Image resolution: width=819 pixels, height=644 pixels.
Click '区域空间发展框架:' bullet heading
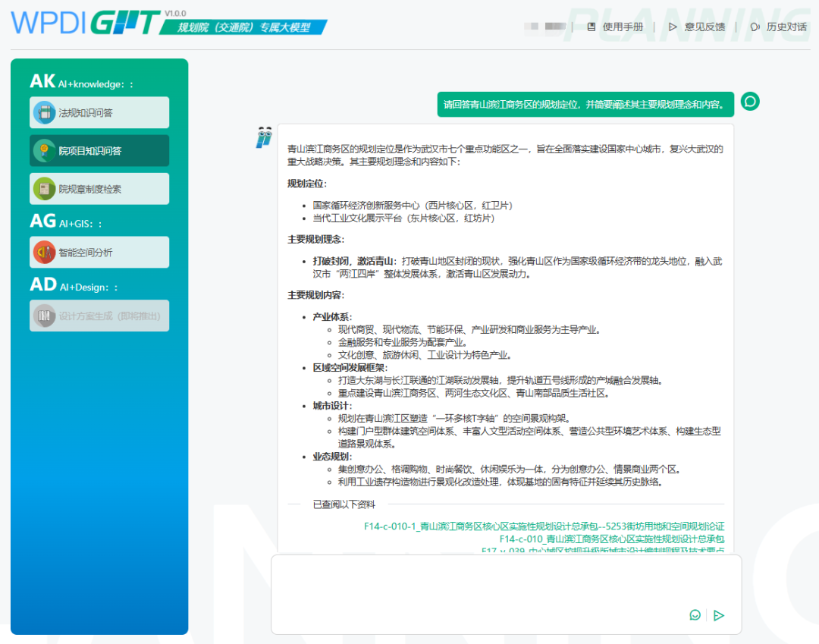(350, 367)
